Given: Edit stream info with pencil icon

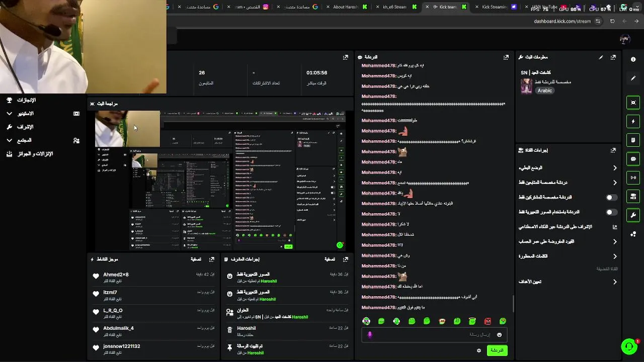Looking at the screenshot, I should 601,57.
